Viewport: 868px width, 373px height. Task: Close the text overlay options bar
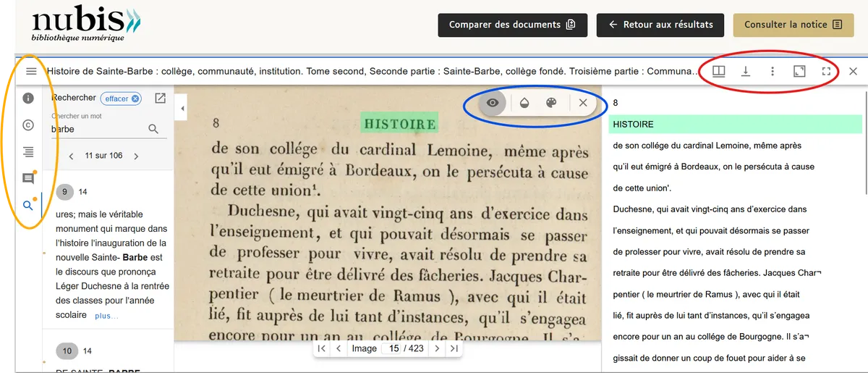(583, 103)
